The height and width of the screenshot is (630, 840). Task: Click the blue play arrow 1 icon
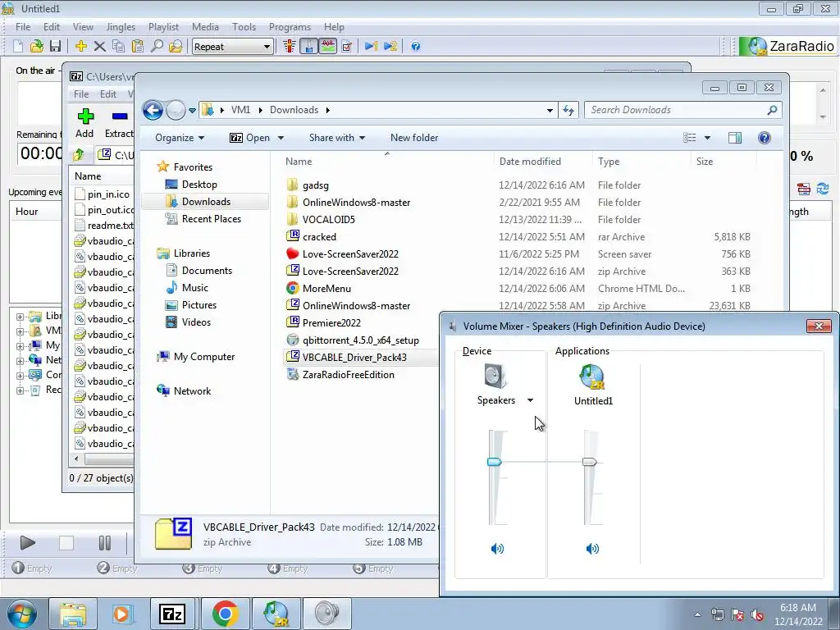tap(372, 47)
